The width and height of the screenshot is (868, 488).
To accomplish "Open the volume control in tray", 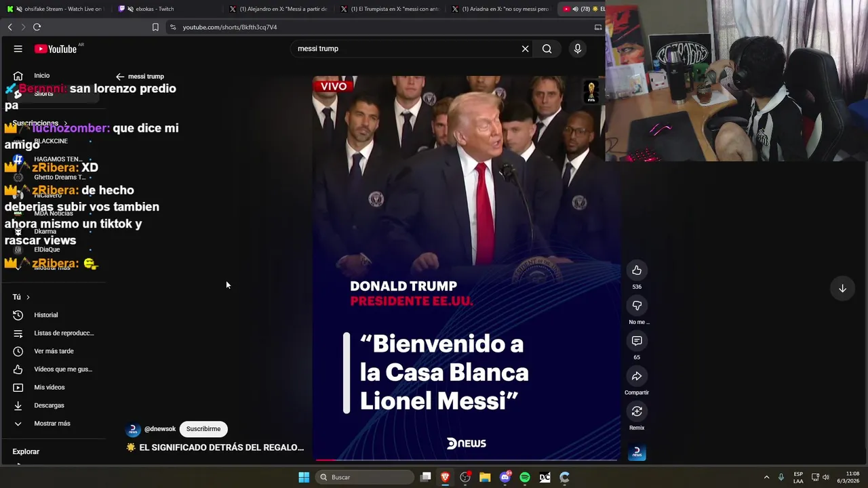I will click(x=826, y=477).
